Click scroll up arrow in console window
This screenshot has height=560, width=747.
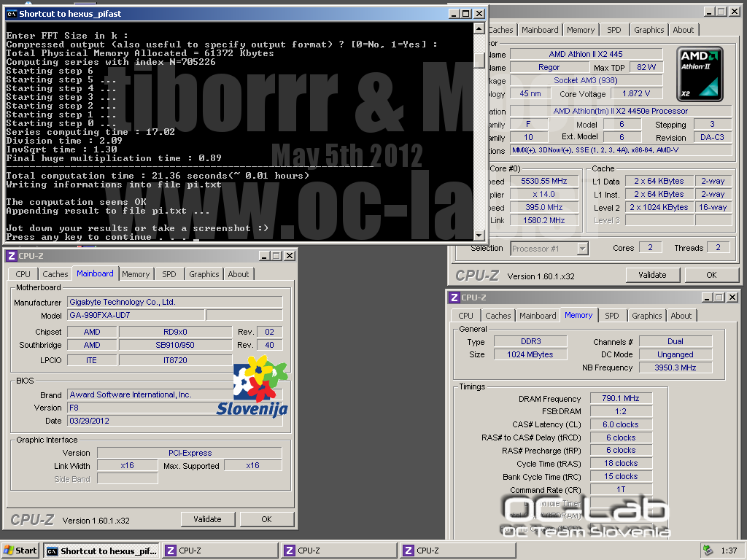tap(479, 28)
